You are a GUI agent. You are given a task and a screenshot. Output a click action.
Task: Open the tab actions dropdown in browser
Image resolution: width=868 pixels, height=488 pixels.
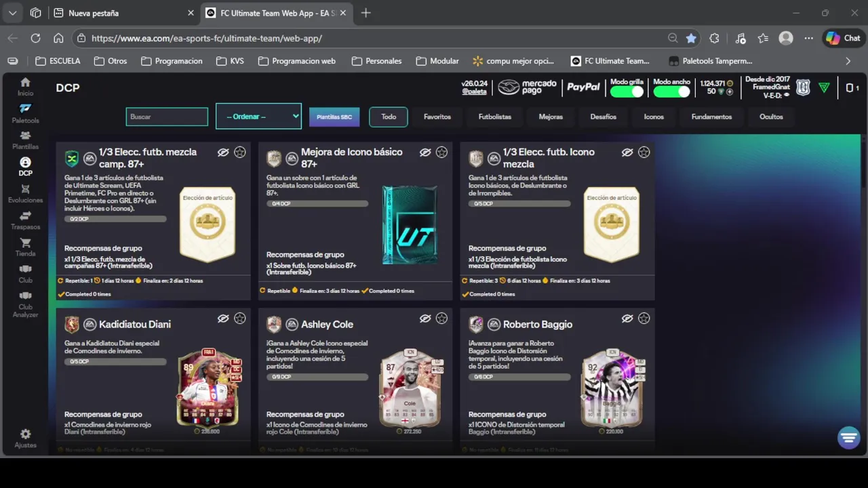[x=13, y=13]
